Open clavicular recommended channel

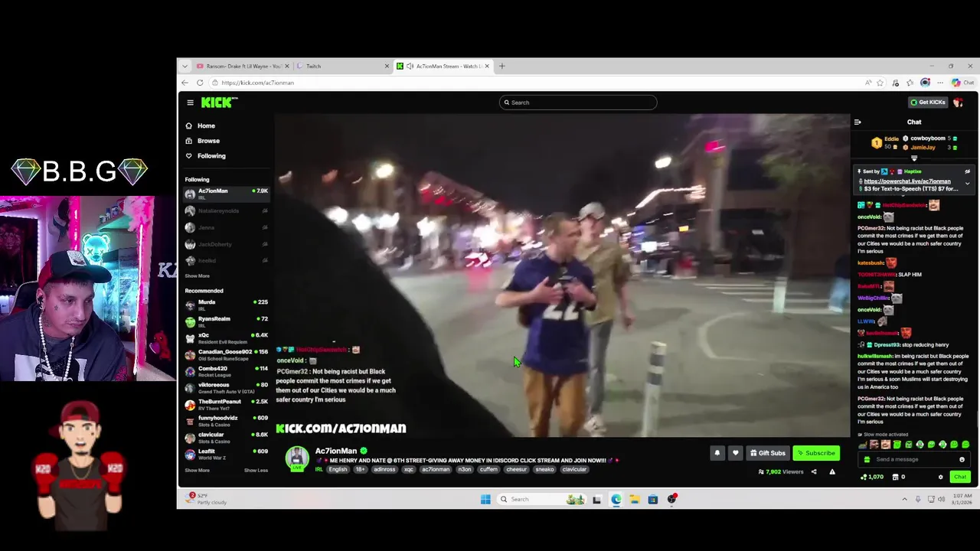click(x=226, y=438)
